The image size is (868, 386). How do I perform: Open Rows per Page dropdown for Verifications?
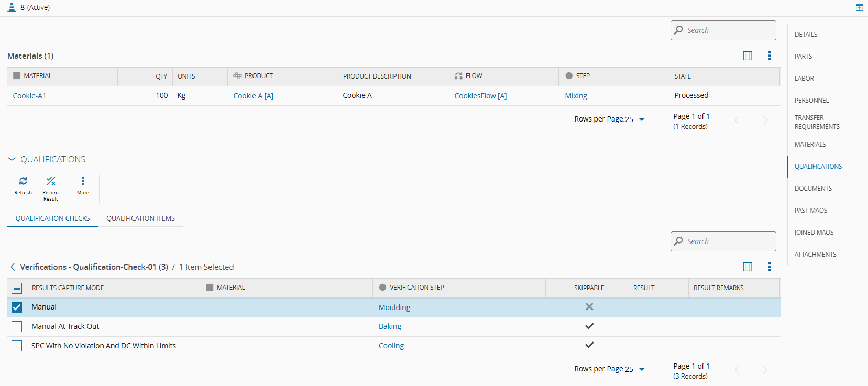coord(642,369)
